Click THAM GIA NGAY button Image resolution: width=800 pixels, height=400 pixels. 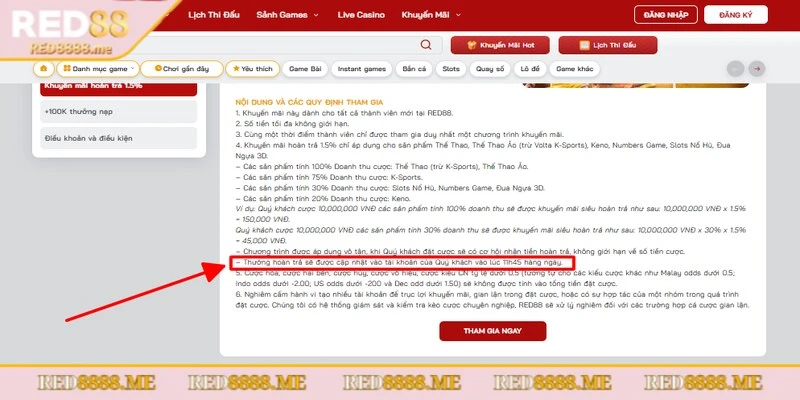pyautogui.click(x=493, y=331)
